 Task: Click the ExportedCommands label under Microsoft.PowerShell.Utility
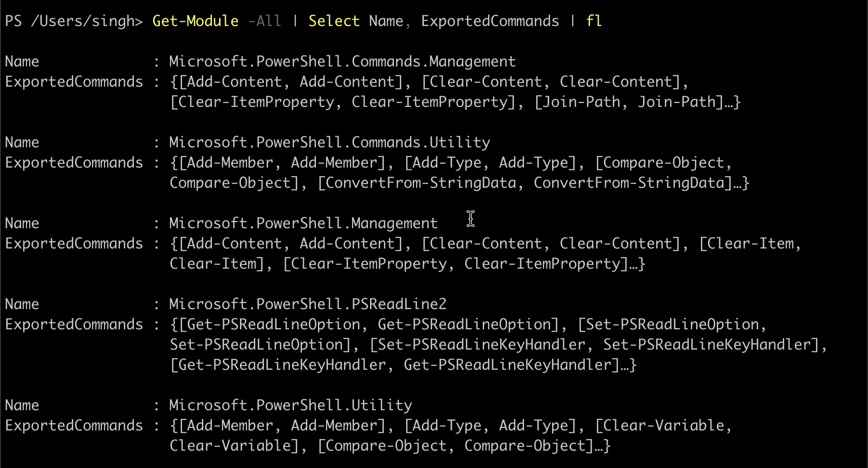[x=74, y=426]
